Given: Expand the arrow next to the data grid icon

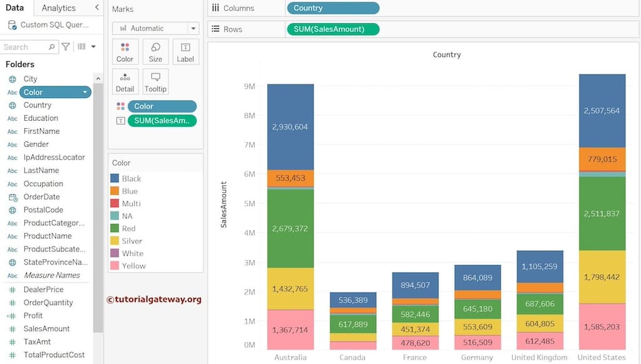Looking at the screenshot, I should click(91, 46).
